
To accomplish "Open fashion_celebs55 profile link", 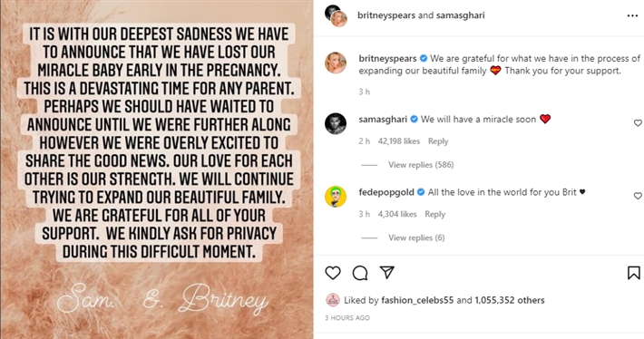I will [417, 300].
